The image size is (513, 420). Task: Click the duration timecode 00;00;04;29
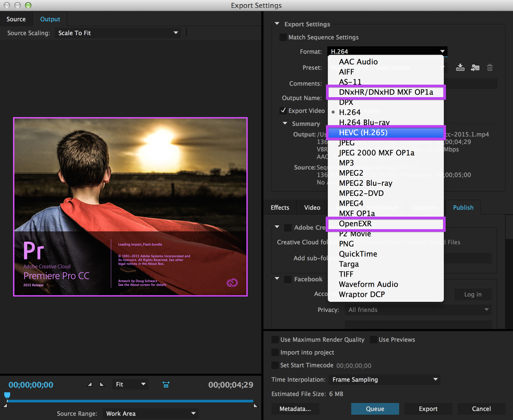click(231, 385)
